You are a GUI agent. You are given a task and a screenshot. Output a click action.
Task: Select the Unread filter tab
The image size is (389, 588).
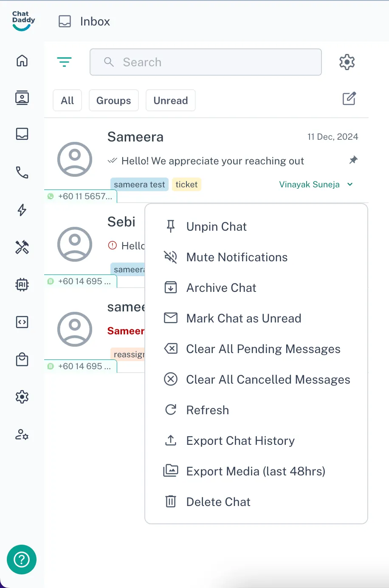170,100
